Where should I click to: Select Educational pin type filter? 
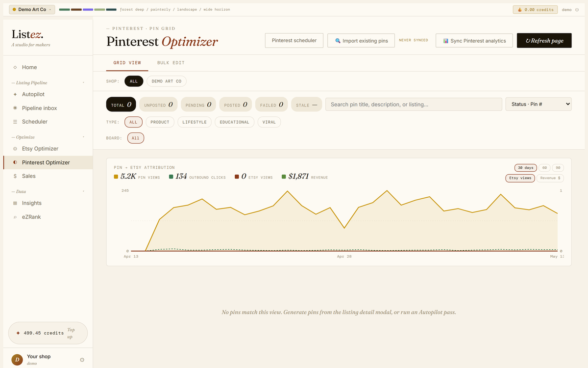(234, 122)
